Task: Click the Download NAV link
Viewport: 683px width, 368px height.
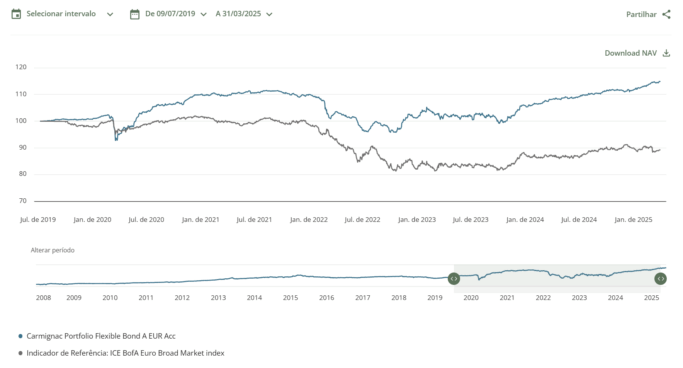Action: [x=630, y=53]
